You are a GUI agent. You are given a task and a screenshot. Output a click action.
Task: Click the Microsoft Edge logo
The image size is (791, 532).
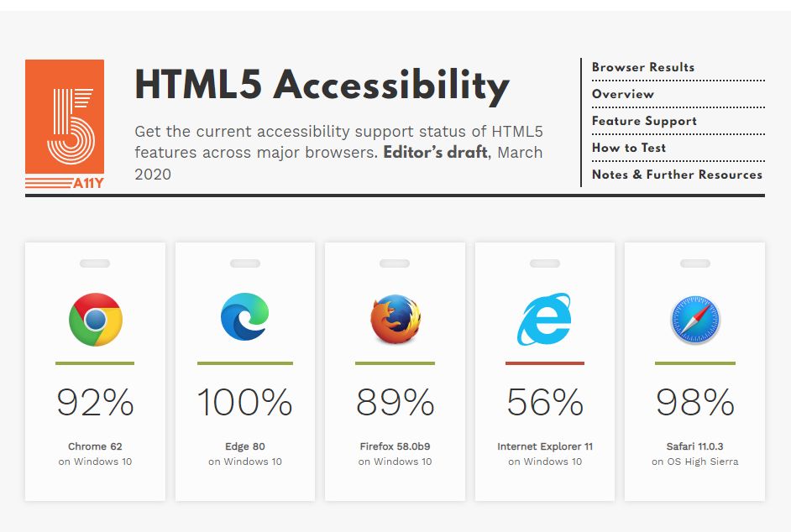(244, 316)
